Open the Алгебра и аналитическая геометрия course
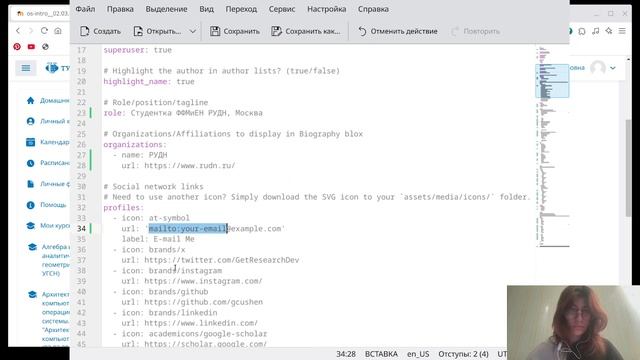 [50, 260]
